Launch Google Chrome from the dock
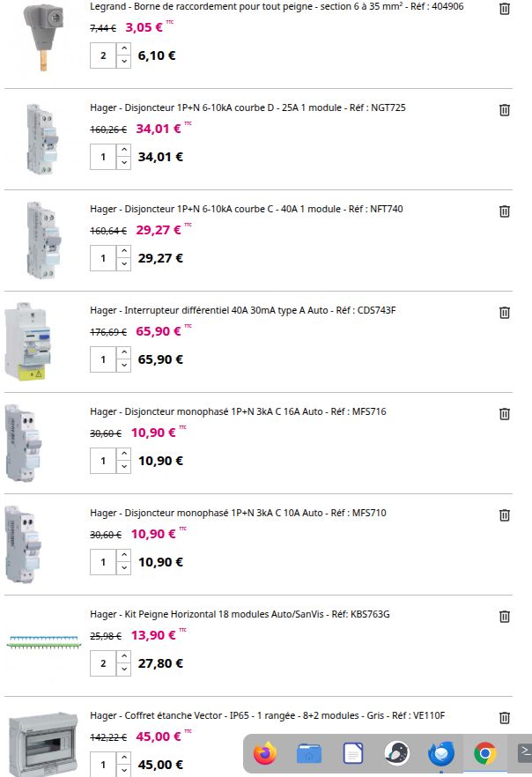The width and height of the screenshot is (532, 777). point(485,754)
